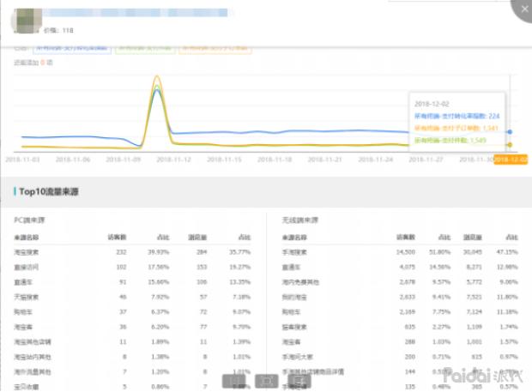Open the blurred product thumbnail image
The image size is (532, 392).
pos(27,21)
